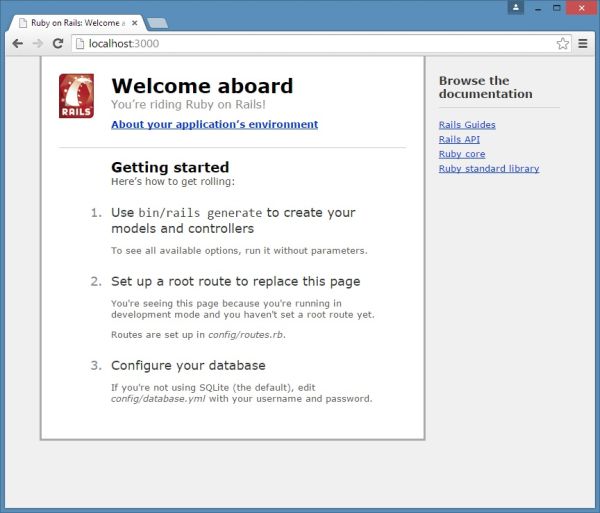Click the 'Configure your database' heading
The width and height of the screenshot is (600, 513).
tap(188, 365)
